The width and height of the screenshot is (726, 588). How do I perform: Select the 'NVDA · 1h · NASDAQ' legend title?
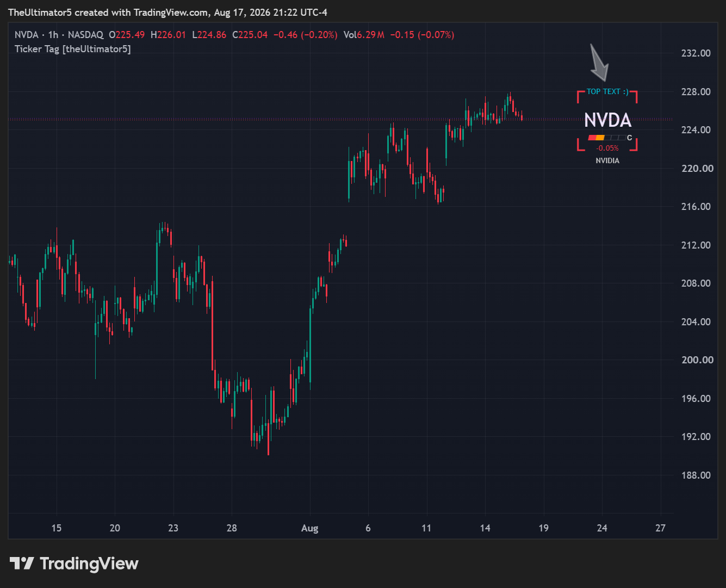click(59, 35)
